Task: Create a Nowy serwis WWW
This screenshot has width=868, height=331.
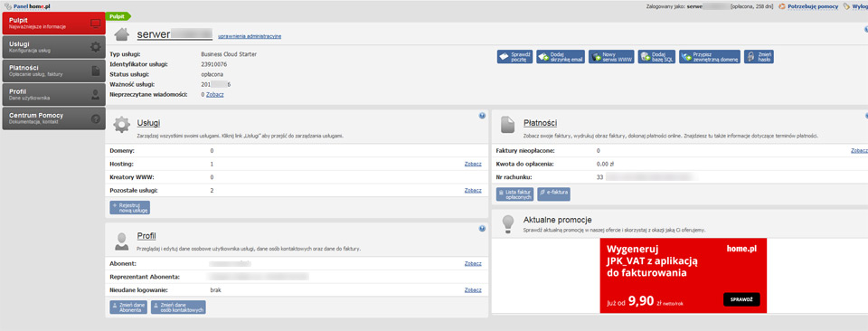Action: pyautogui.click(x=611, y=56)
